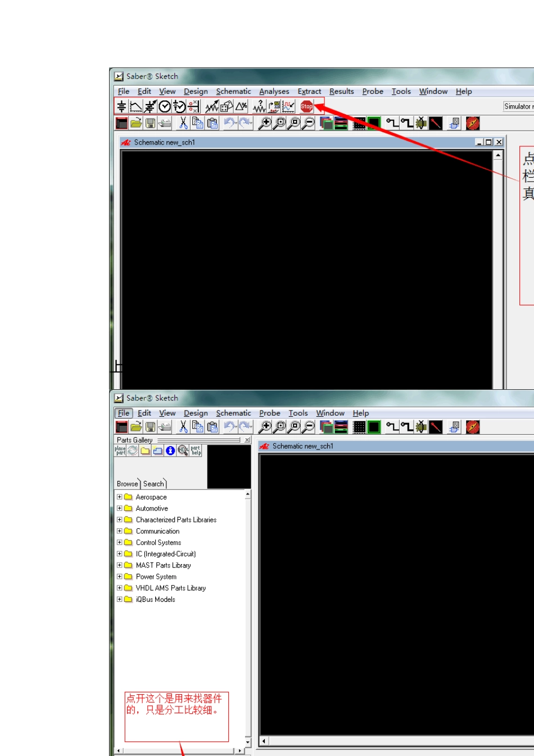Viewport: 534px width, 756px height.
Task: Click the blue info icon in Parts Gallery
Action: [x=170, y=451]
